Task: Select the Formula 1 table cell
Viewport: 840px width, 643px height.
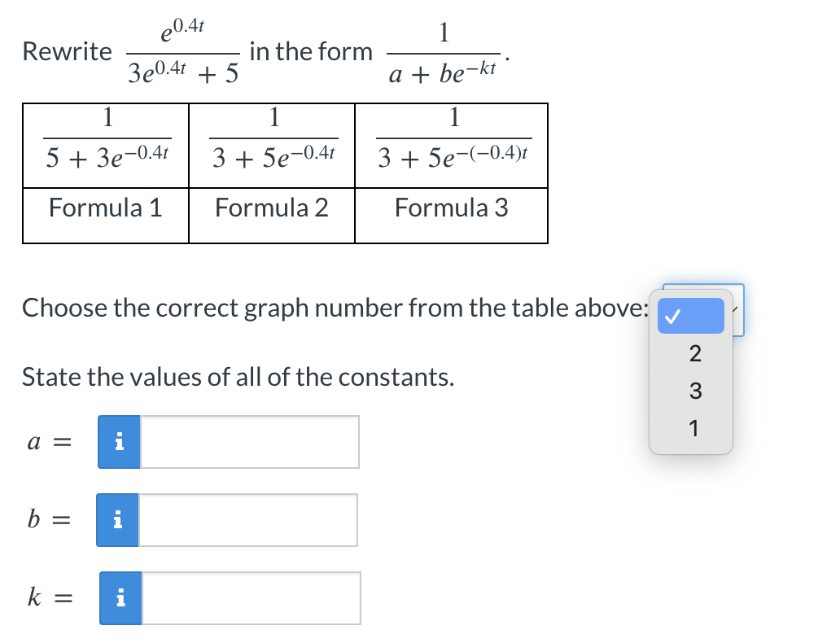Action: point(105,208)
